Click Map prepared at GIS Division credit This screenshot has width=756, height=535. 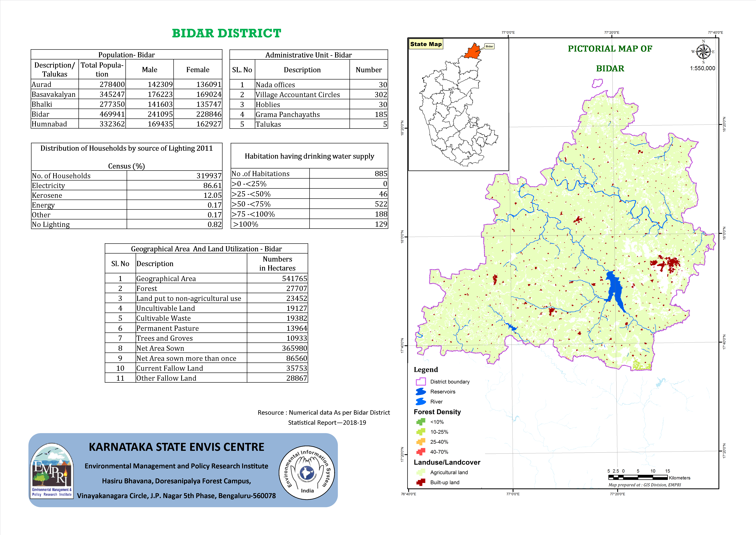click(x=644, y=485)
